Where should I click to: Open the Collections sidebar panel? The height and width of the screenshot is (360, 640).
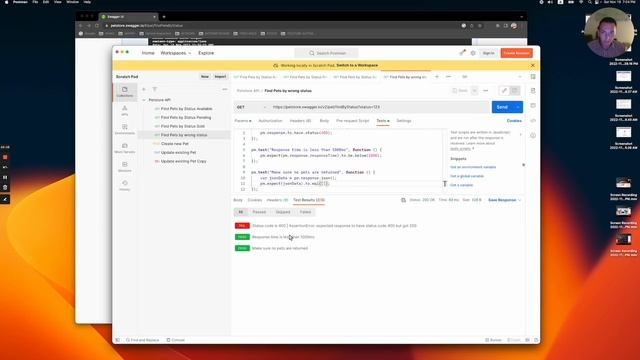(124, 91)
